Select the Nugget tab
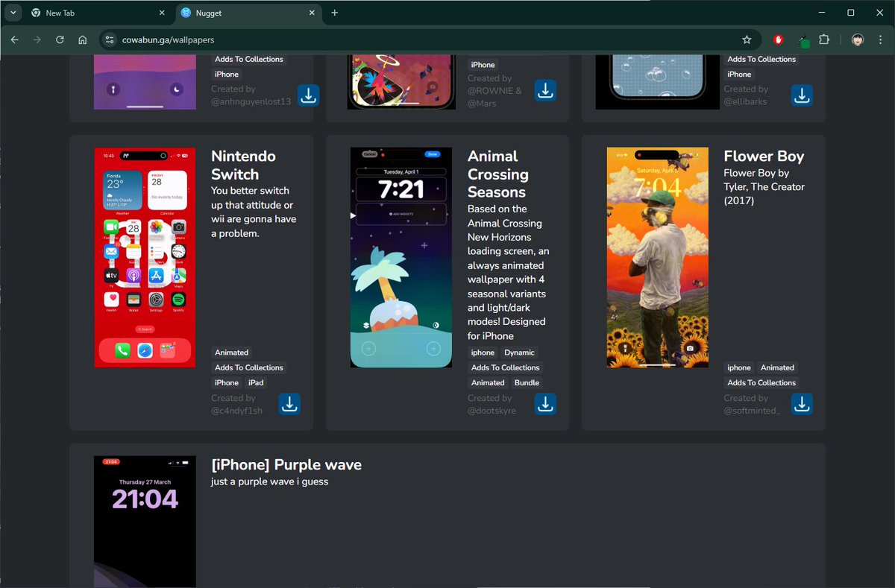Viewport: 895px width, 588px height. 248,13
